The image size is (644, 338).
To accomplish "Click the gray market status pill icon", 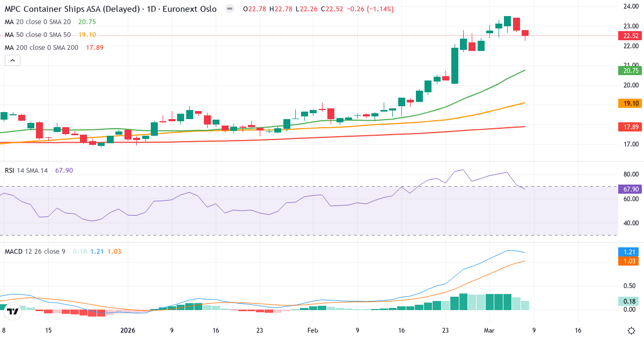I will [x=230, y=9].
